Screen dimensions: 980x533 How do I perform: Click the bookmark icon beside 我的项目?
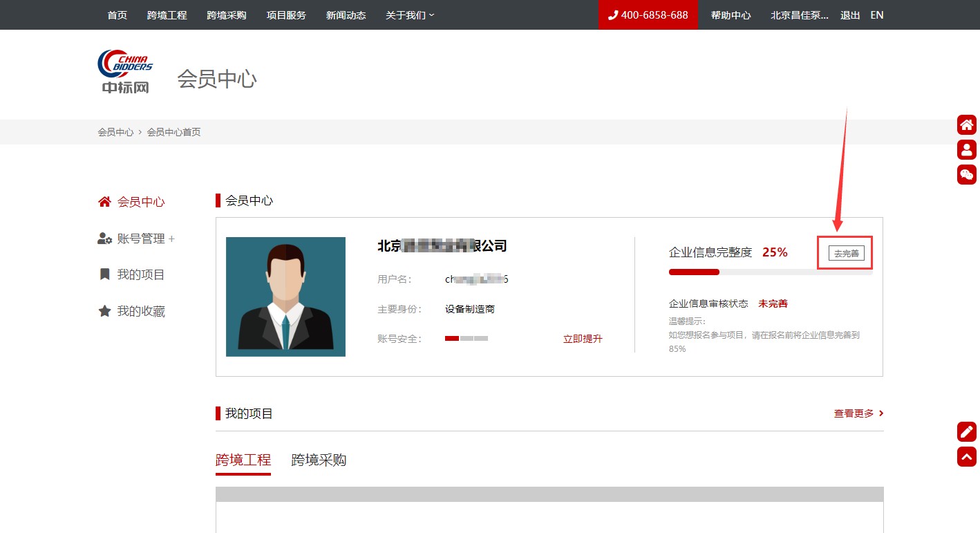[x=105, y=274]
